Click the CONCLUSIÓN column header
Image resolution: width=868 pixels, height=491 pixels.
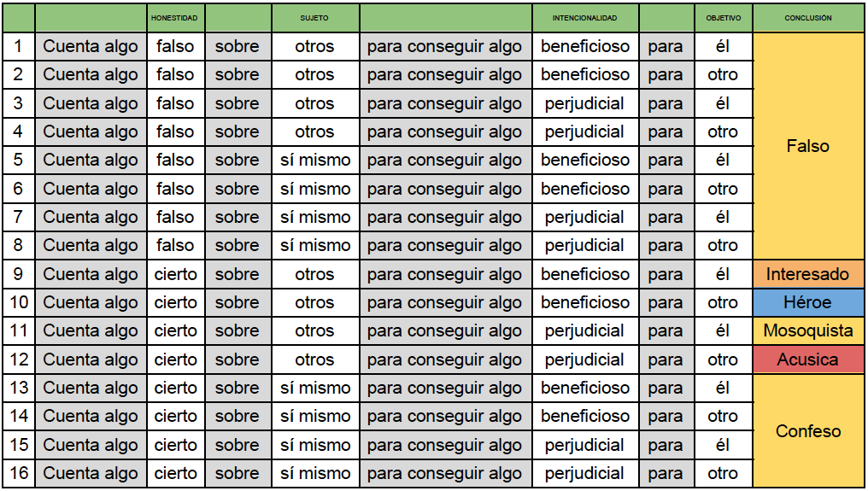click(x=807, y=18)
